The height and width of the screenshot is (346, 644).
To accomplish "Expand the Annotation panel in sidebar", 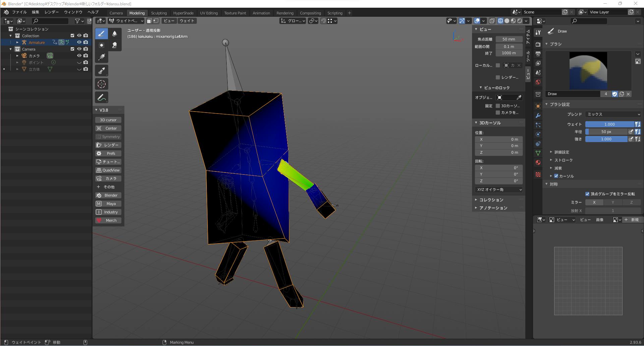I will (493, 208).
